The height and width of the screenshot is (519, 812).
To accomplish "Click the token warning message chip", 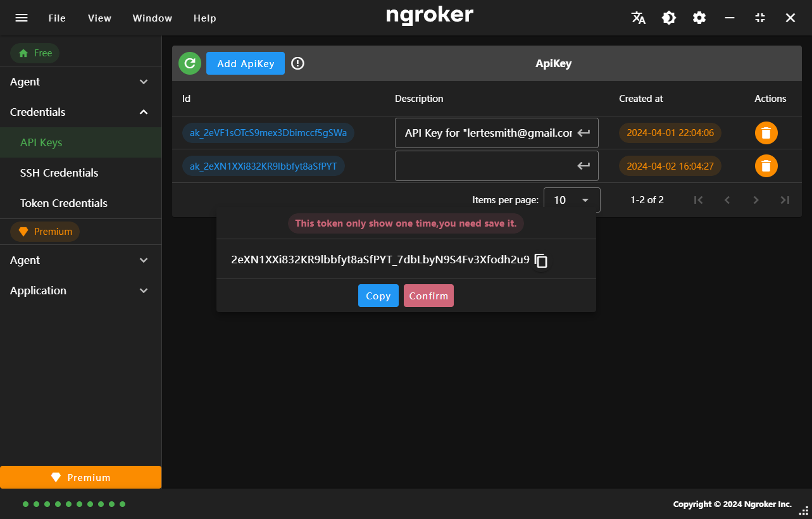I will pos(406,223).
